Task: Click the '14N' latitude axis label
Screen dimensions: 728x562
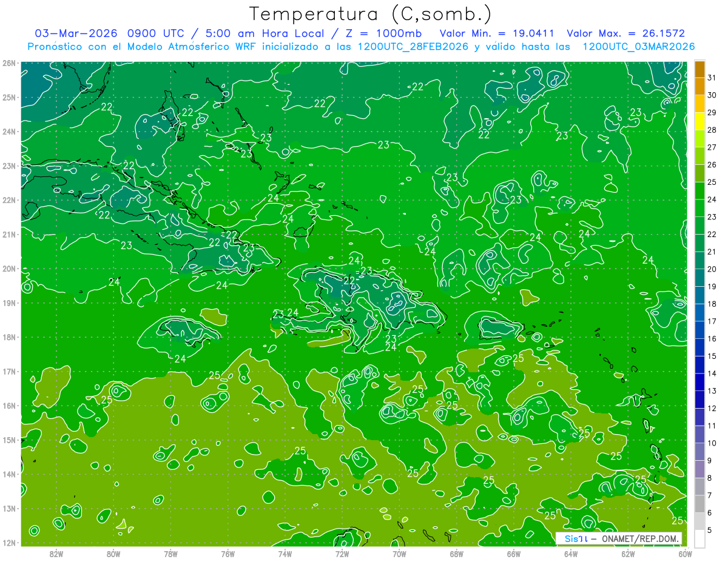Action: tap(8, 474)
